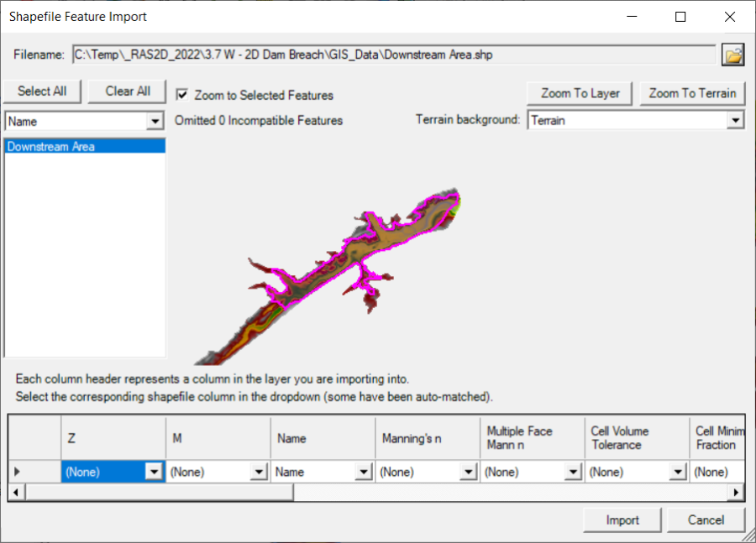The image size is (756, 543).
Task: Click the horizontal scrollbar left arrow
Action: [17, 493]
